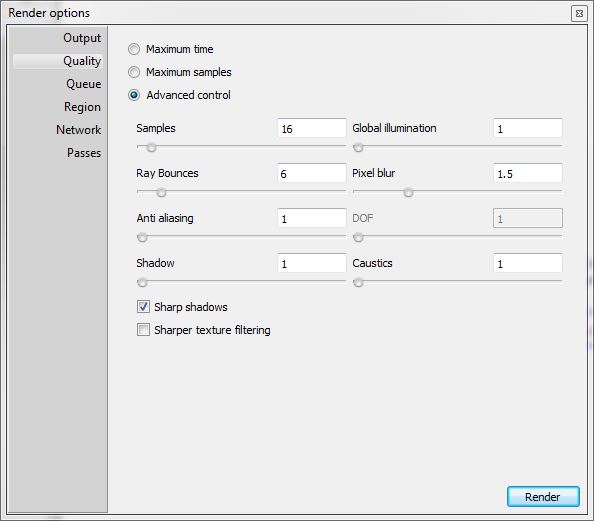
Task: Click the Ray Bounces slider handle
Action: (x=161, y=192)
